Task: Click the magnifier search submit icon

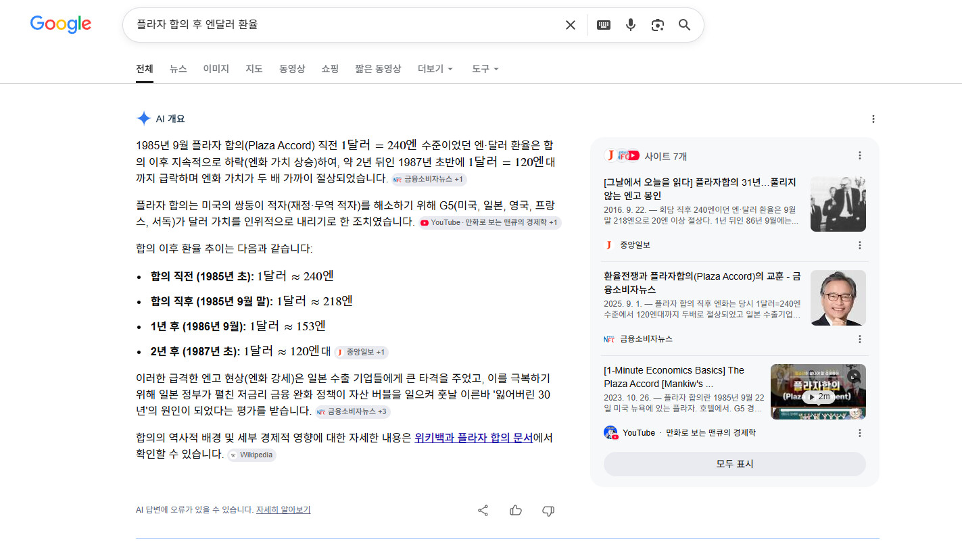Action: click(x=685, y=25)
